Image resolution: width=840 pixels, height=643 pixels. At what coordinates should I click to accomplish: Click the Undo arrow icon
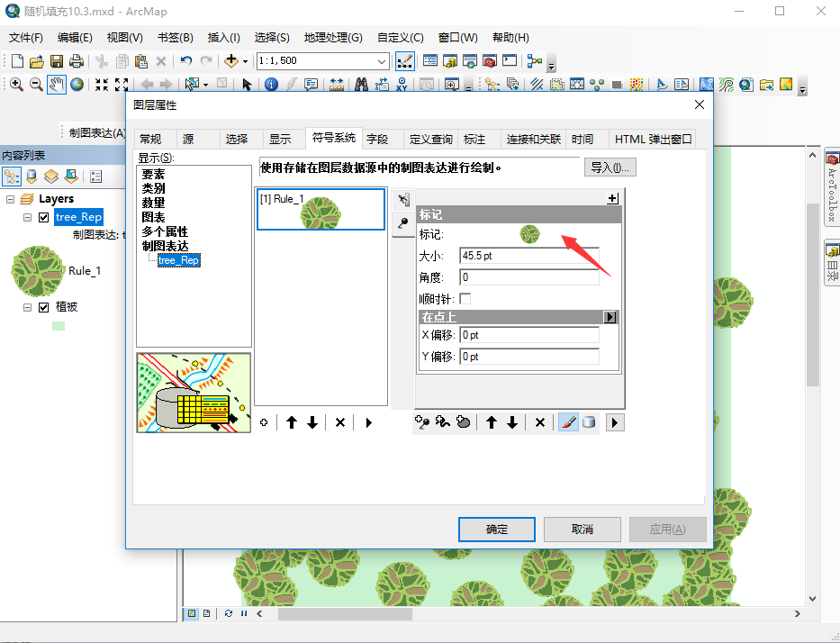[x=185, y=61]
